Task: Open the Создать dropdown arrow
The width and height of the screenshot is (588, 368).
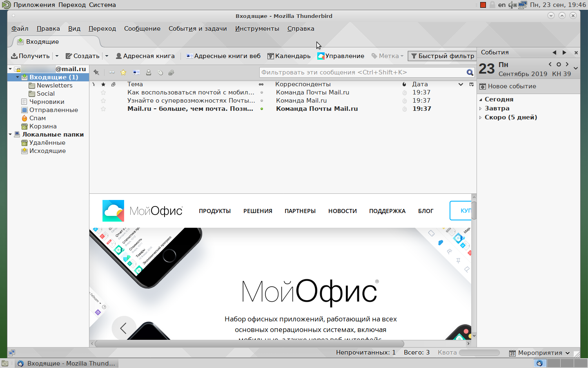Action: 107,56
